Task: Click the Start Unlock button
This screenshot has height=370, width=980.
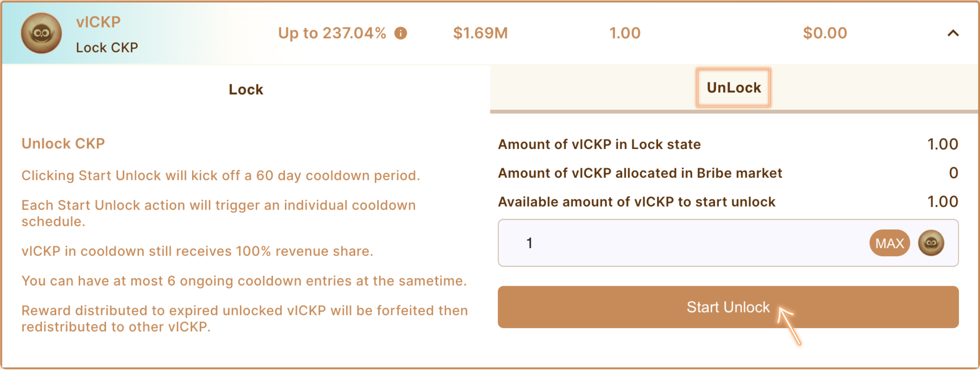Action: pyautogui.click(x=728, y=307)
